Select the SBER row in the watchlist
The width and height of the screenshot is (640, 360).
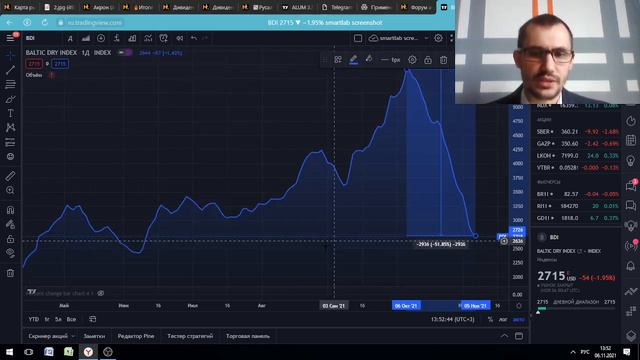click(577, 131)
